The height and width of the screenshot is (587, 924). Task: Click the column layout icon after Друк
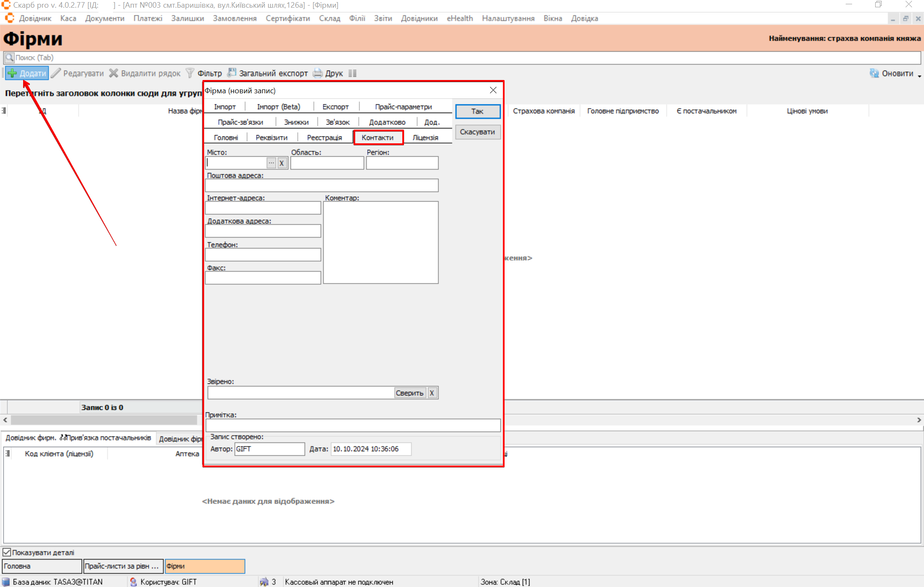click(353, 73)
